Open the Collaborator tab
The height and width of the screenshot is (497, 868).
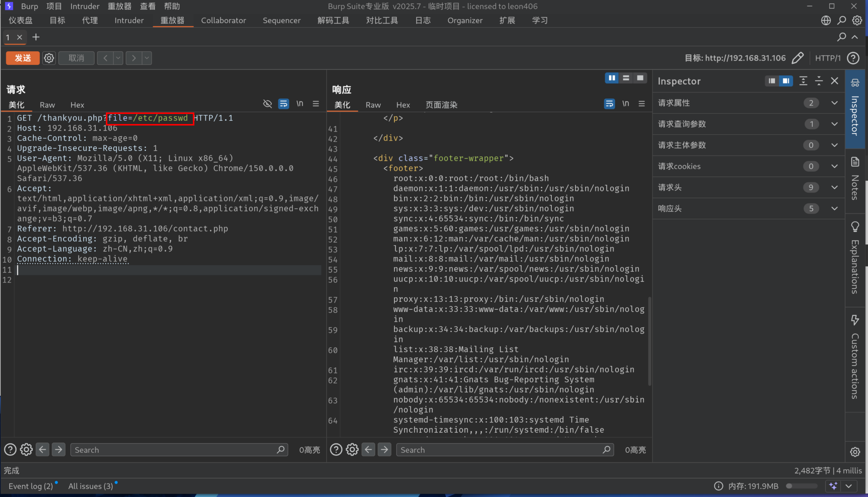[x=224, y=20]
